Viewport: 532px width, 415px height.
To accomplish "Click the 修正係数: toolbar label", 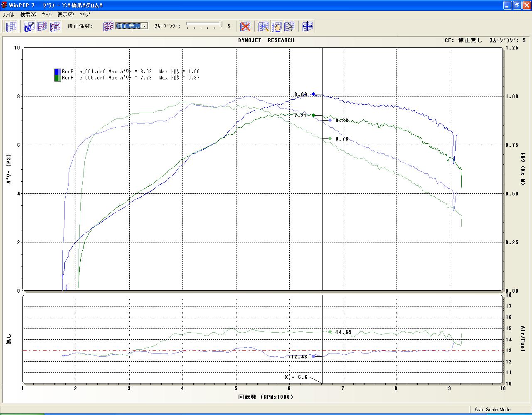I will 80,26.
